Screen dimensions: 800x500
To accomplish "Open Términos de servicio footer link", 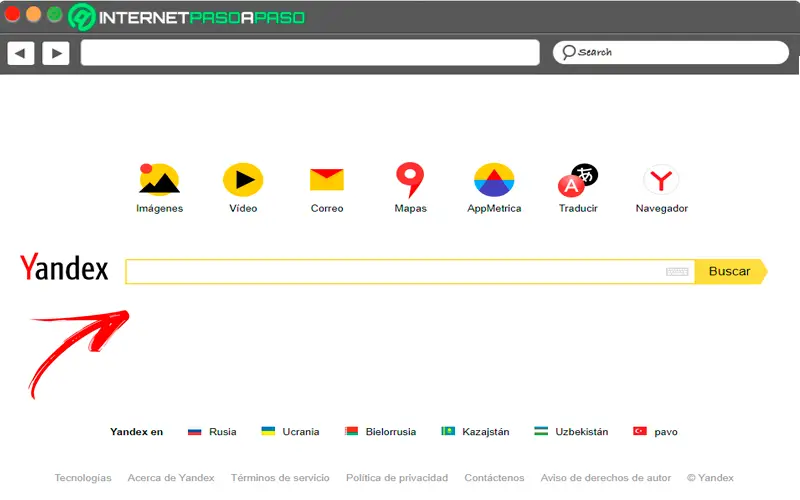I will [280, 478].
